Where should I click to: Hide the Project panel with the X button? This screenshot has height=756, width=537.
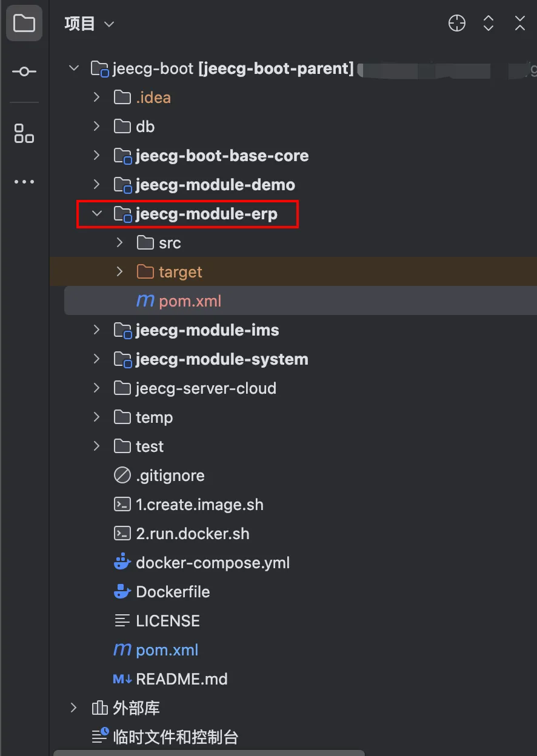520,23
